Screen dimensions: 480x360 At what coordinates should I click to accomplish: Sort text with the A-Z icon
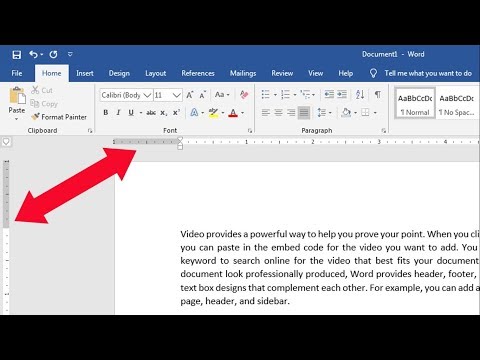pyautogui.click(x=360, y=95)
